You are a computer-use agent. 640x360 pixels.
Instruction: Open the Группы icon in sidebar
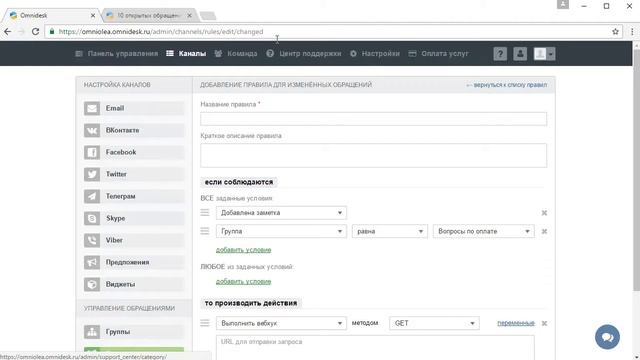tap(92, 332)
